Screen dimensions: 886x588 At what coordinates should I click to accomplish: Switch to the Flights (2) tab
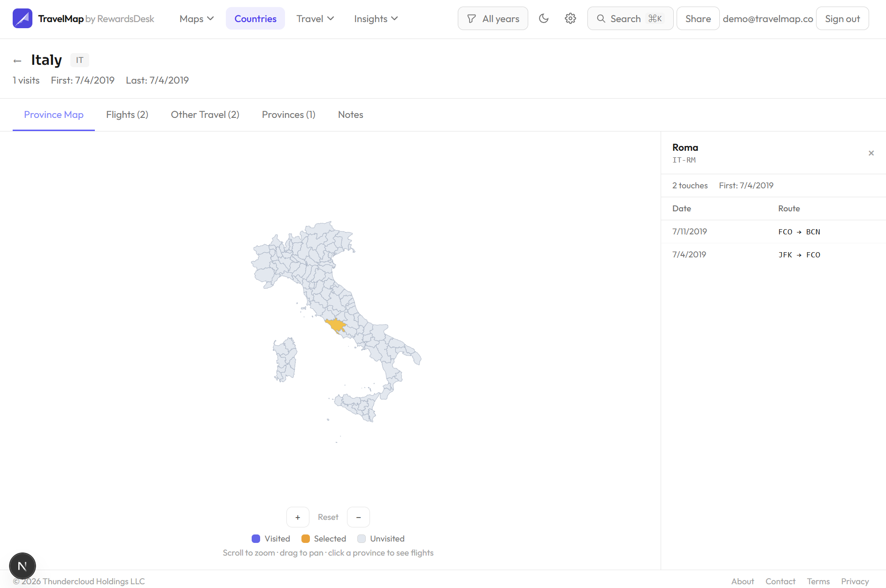127,115
